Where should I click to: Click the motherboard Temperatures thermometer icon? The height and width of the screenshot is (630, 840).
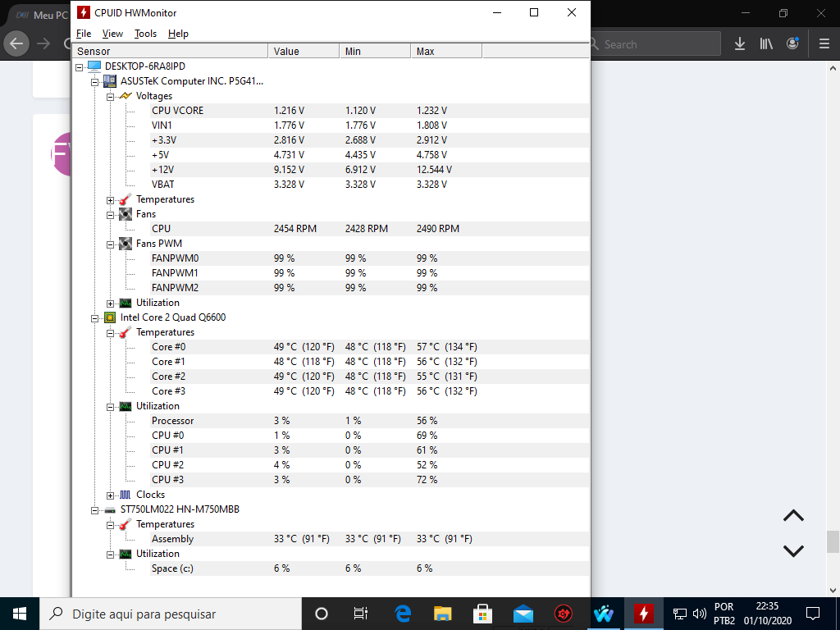point(126,199)
